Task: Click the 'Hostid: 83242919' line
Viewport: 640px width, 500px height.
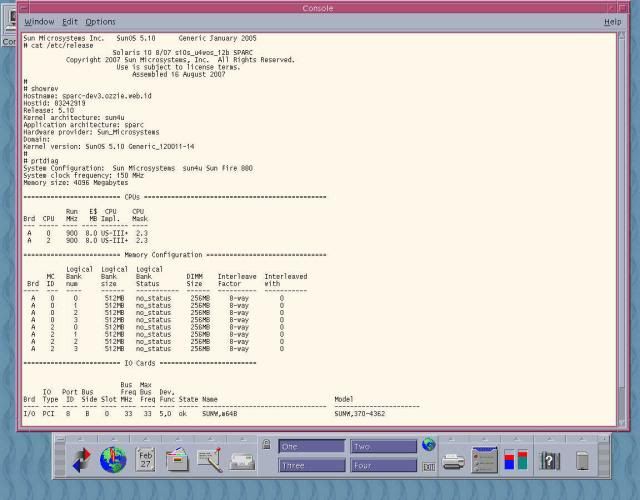Action: click(x=54, y=103)
